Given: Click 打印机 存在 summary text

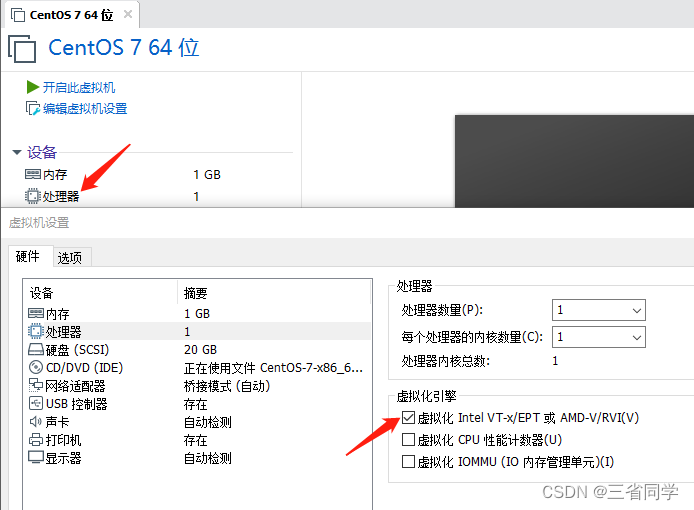Looking at the screenshot, I should [x=195, y=440].
